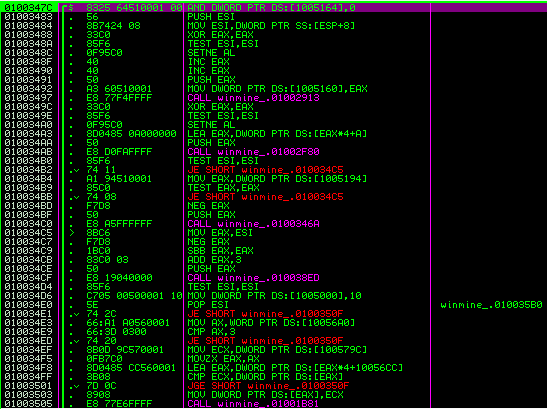Click NEG EAX at address 010034BD

coord(208,206)
